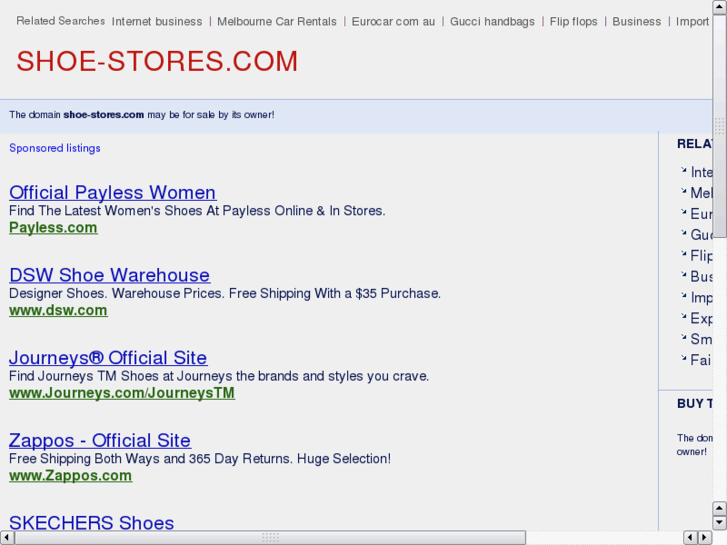Select Melbourne Car Rentals related search
The height and width of the screenshot is (545, 727).
[x=277, y=21]
